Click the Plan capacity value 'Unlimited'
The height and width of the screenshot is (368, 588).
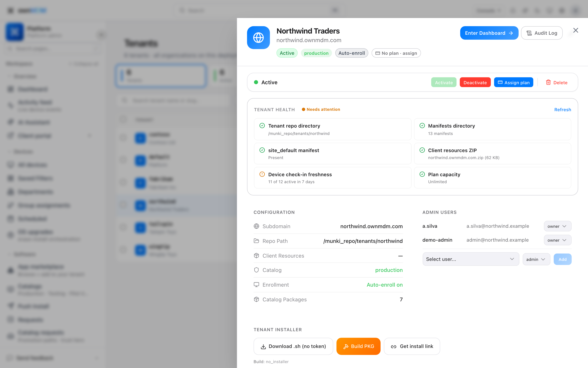437,182
